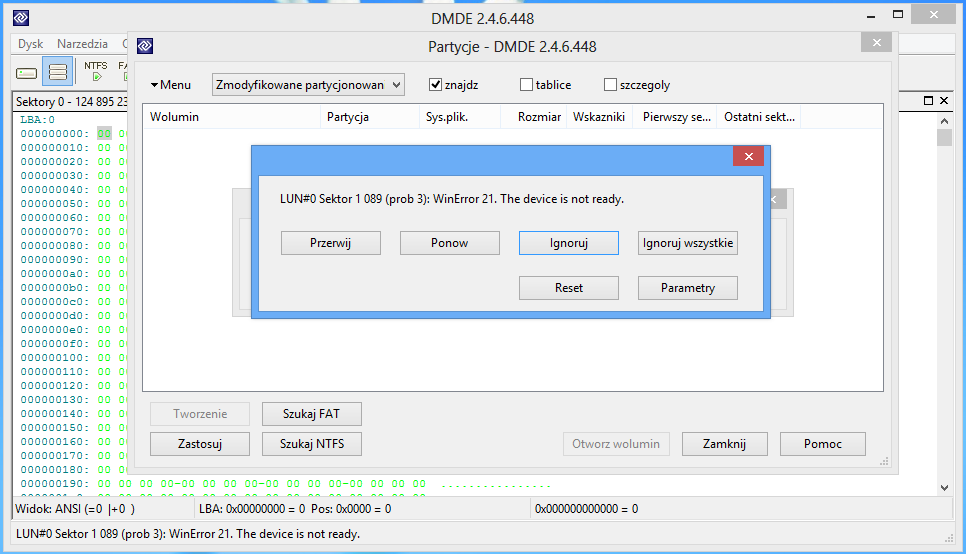Expand the Menu dropdown in Partycje dialog

coord(171,84)
